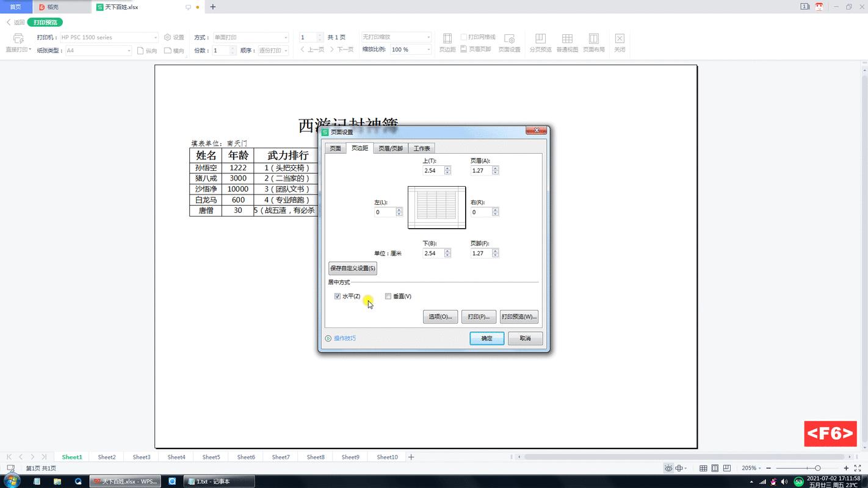
Task: Click the 直接打印 printer icon
Action: [x=18, y=38]
